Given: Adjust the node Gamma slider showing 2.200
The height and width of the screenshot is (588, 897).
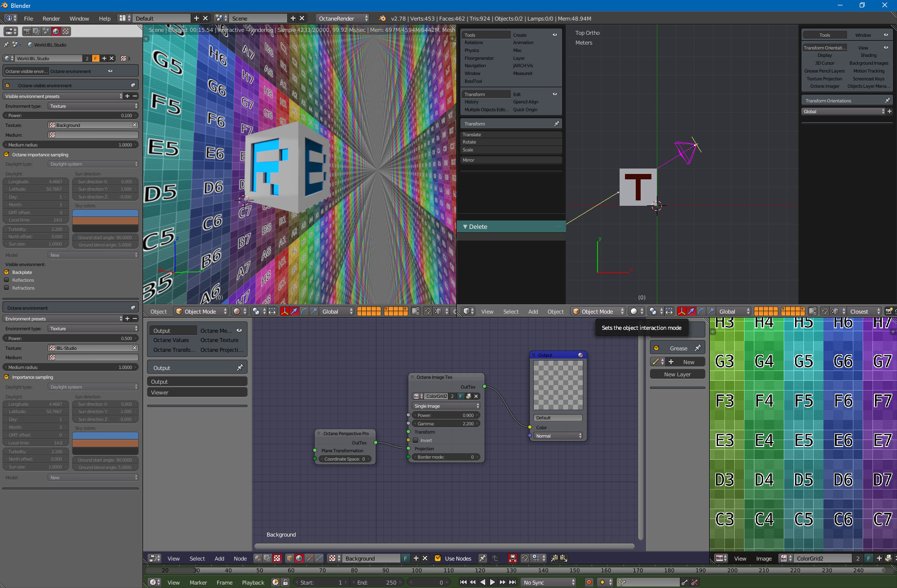Looking at the screenshot, I should [x=446, y=424].
